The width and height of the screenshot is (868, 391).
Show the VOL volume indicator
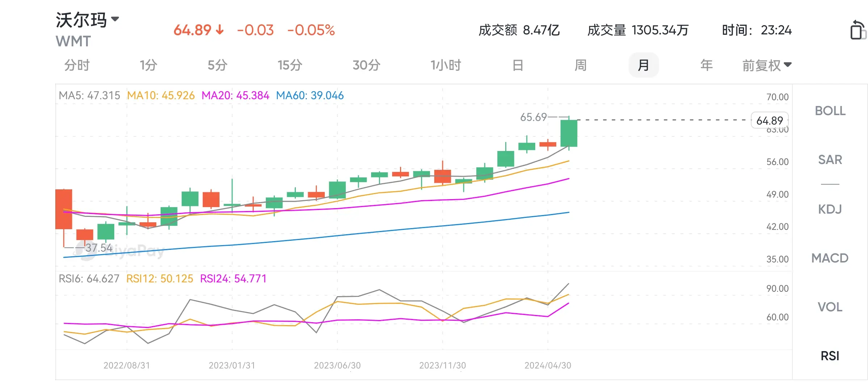coord(830,307)
